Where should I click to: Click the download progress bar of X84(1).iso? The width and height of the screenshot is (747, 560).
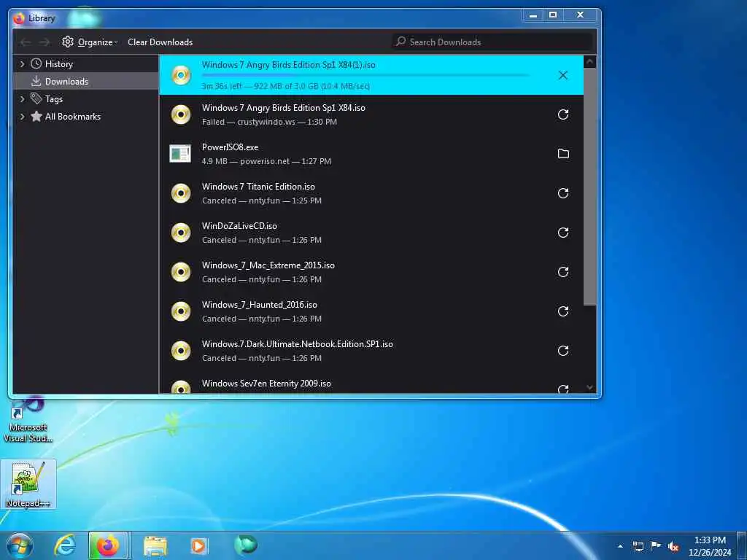coord(365,75)
